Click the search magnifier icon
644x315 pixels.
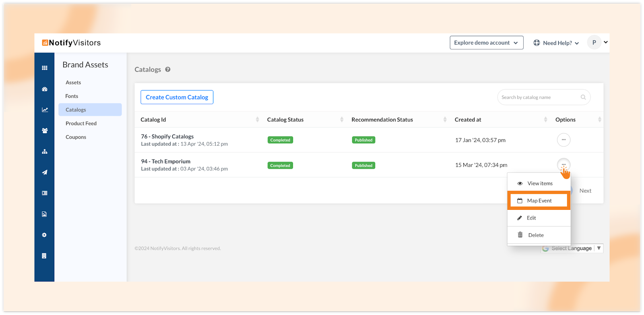click(583, 97)
